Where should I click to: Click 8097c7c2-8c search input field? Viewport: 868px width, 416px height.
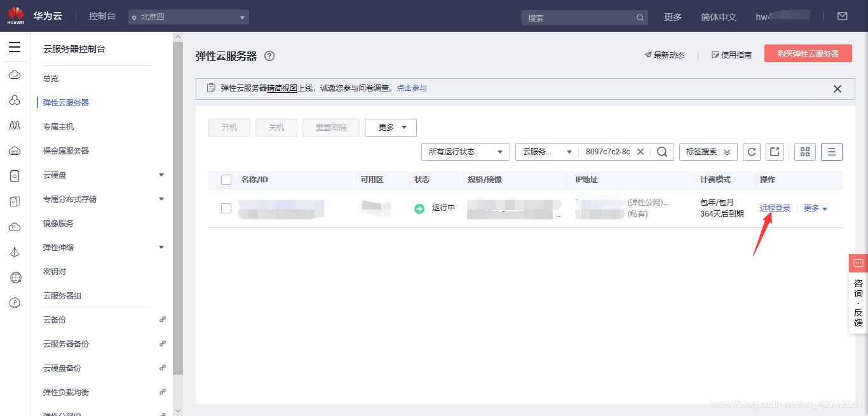(608, 152)
